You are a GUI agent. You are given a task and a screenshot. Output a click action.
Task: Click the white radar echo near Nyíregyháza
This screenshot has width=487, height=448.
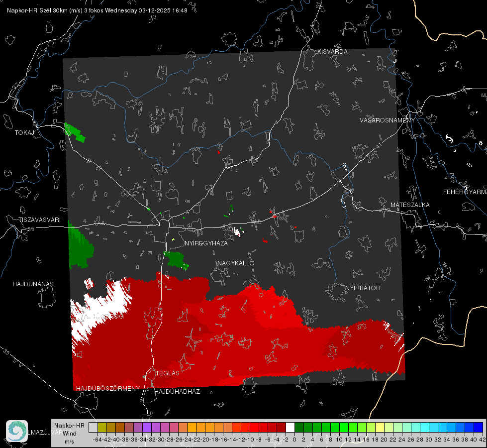(x=237, y=231)
